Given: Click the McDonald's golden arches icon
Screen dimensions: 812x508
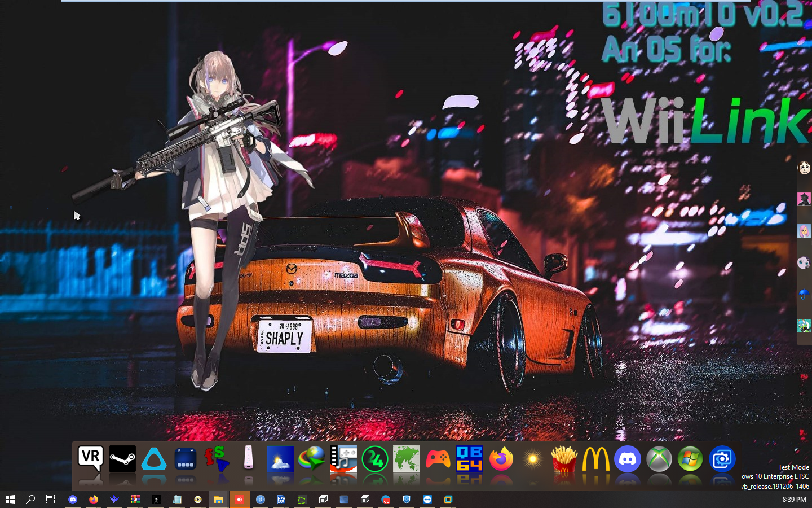Looking at the screenshot, I should click(596, 459).
